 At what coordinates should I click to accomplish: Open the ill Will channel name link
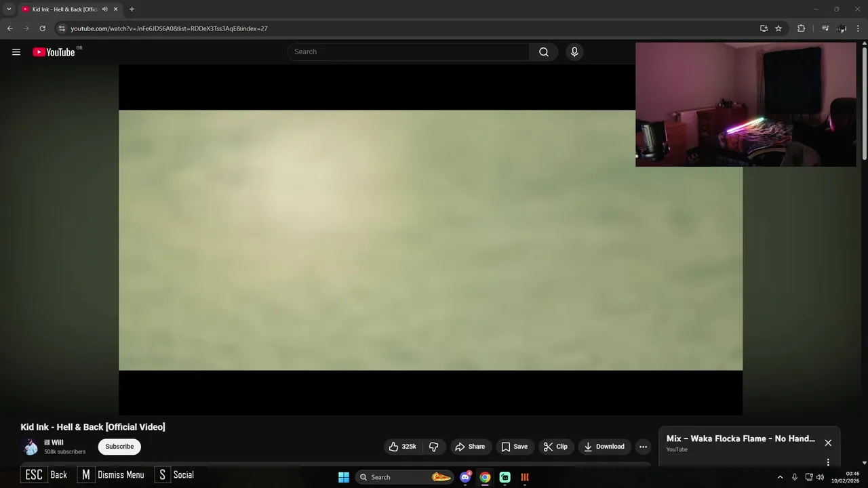point(54,443)
